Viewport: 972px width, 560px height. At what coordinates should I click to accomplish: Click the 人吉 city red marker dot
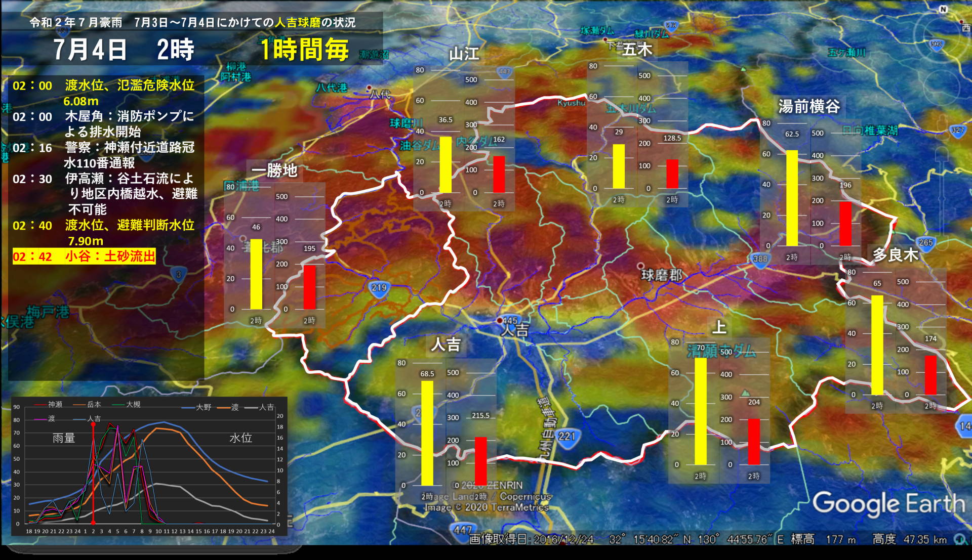pos(500,321)
